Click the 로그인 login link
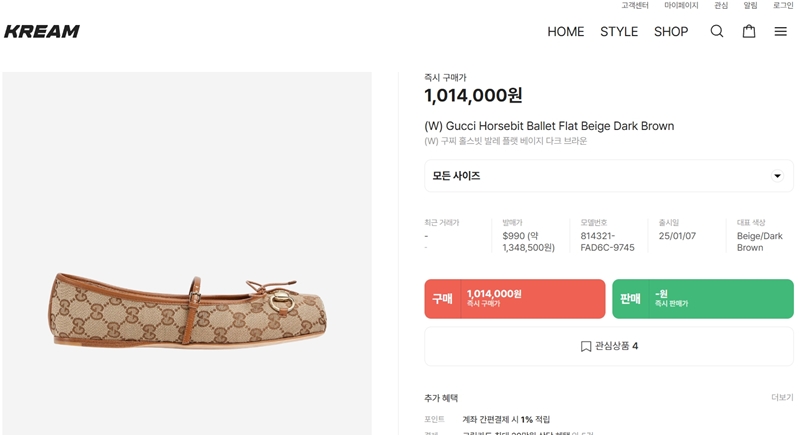This screenshot has height=435, width=800. (782, 6)
